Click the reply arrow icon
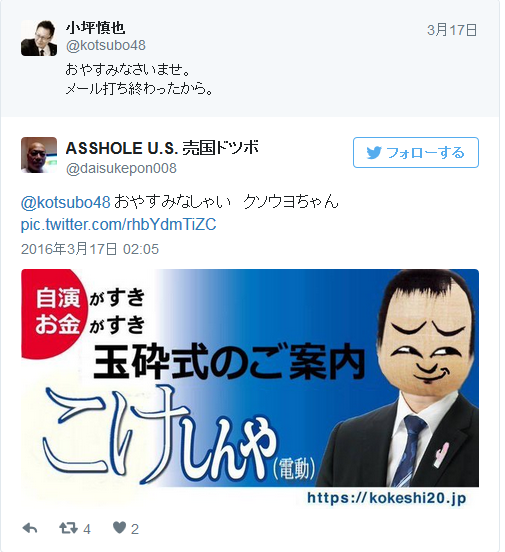 pos(30,528)
